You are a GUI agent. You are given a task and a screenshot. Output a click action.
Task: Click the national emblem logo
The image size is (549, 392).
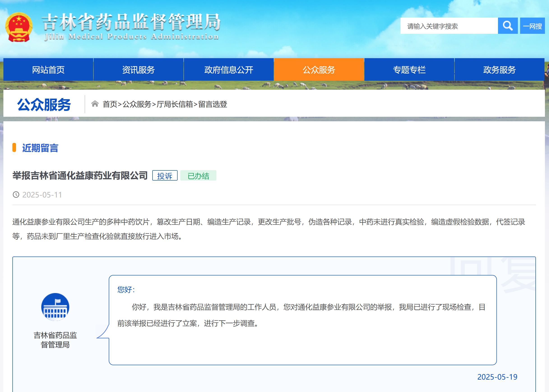point(19,27)
